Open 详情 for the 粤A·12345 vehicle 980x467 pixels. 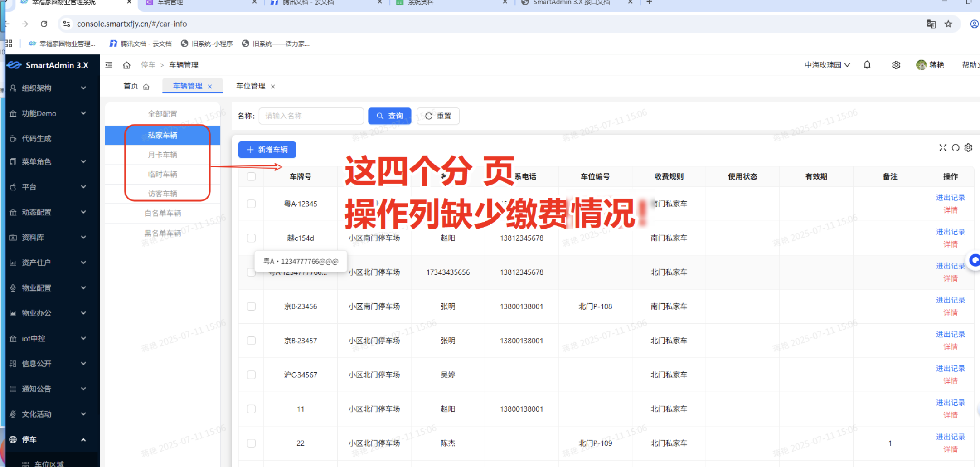(x=950, y=210)
